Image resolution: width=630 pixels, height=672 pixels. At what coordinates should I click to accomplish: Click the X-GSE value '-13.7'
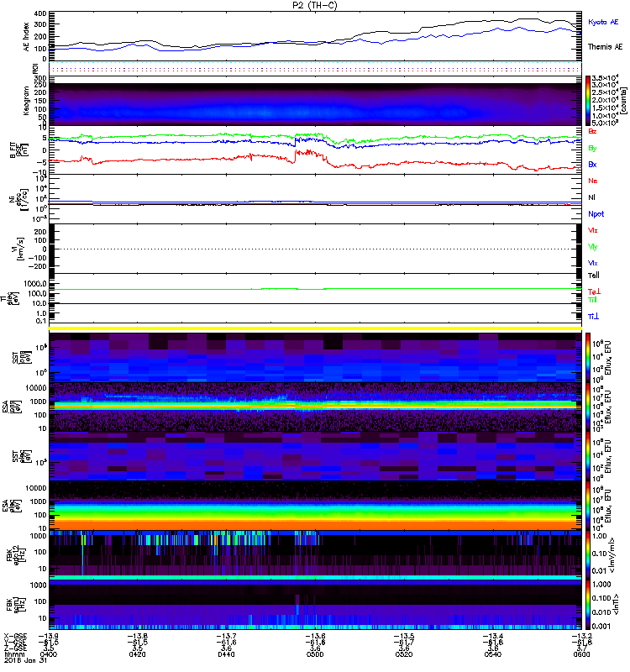click(x=226, y=636)
